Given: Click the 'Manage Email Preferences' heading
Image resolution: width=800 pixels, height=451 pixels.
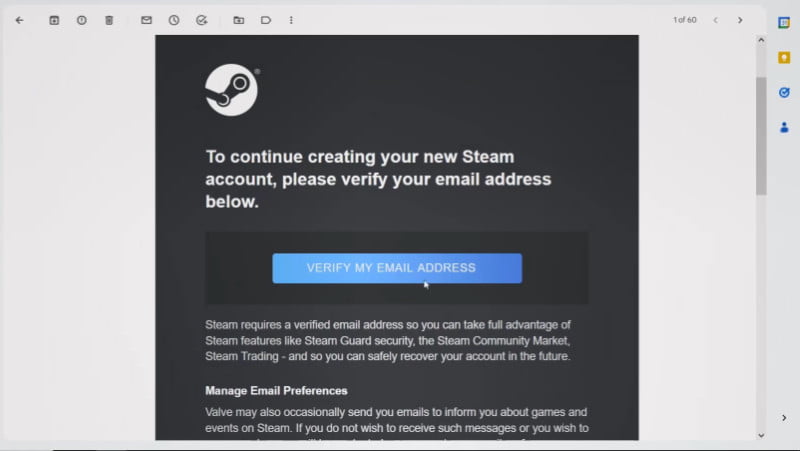Looking at the screenshot, I should pos(276,391).
